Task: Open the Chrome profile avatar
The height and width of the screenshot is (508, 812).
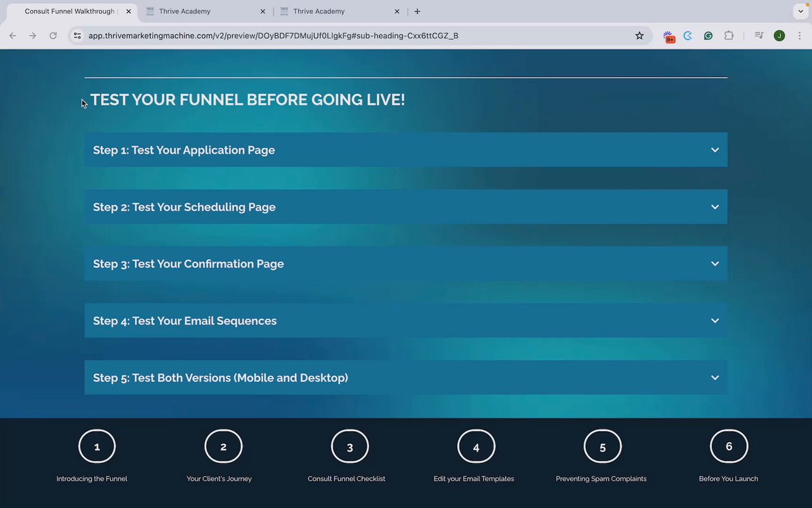Action: pos(779,36)
